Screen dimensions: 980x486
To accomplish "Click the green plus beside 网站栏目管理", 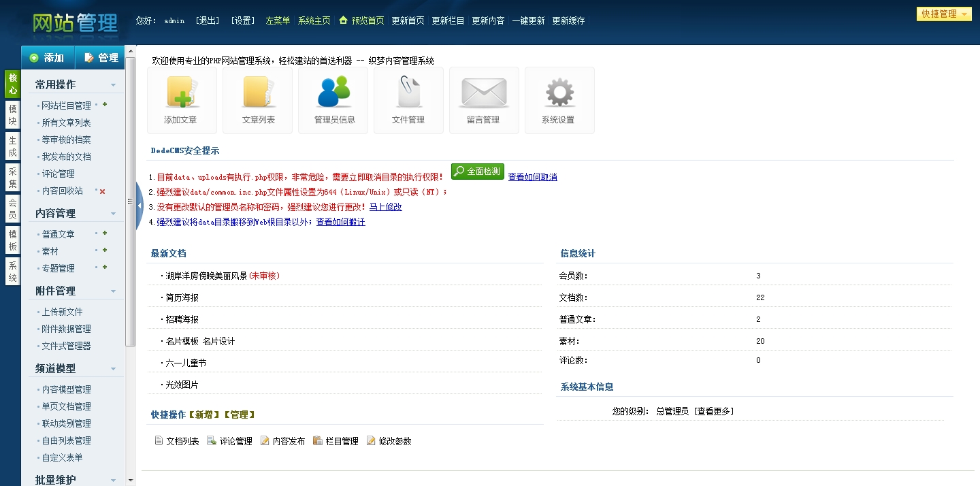I will pyautogui.click(x=105, y=105).
